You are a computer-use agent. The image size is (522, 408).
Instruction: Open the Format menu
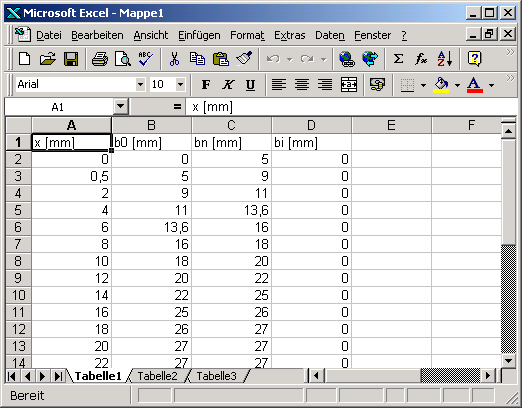click(247, 35)
